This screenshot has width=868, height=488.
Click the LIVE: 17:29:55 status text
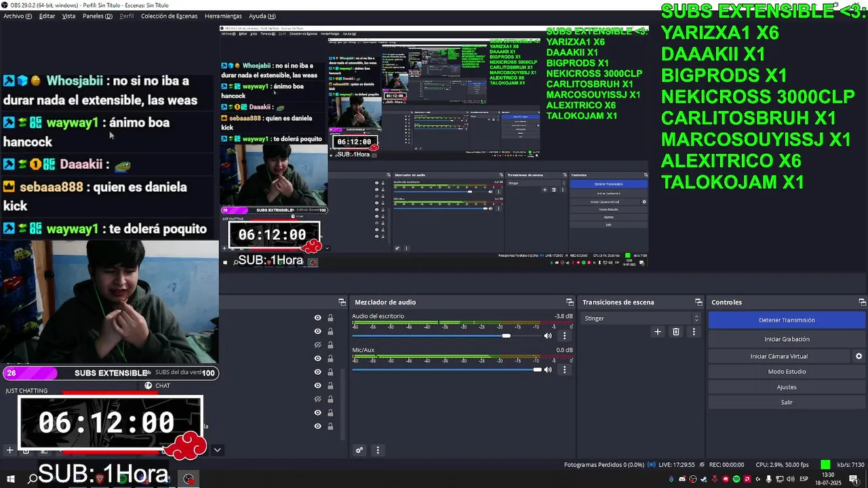[677, 464]
